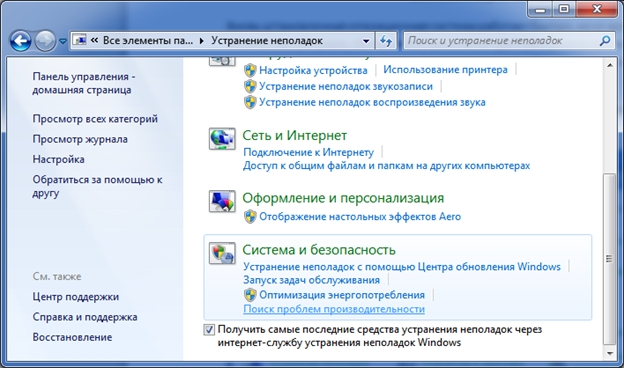This screenshot has height=368, width=624.
Task: Click the 'Оформление и персонализация' category icon
Action: pos(222,201)
